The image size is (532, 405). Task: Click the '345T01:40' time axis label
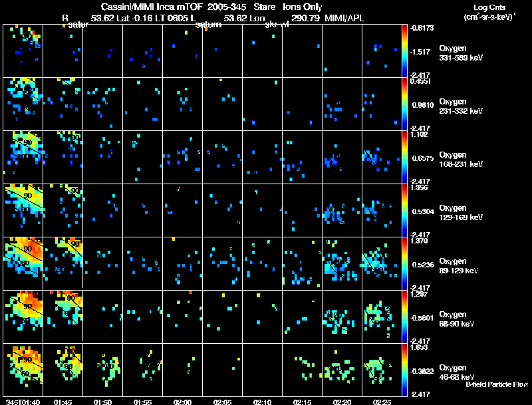click(x=23, y=402)
